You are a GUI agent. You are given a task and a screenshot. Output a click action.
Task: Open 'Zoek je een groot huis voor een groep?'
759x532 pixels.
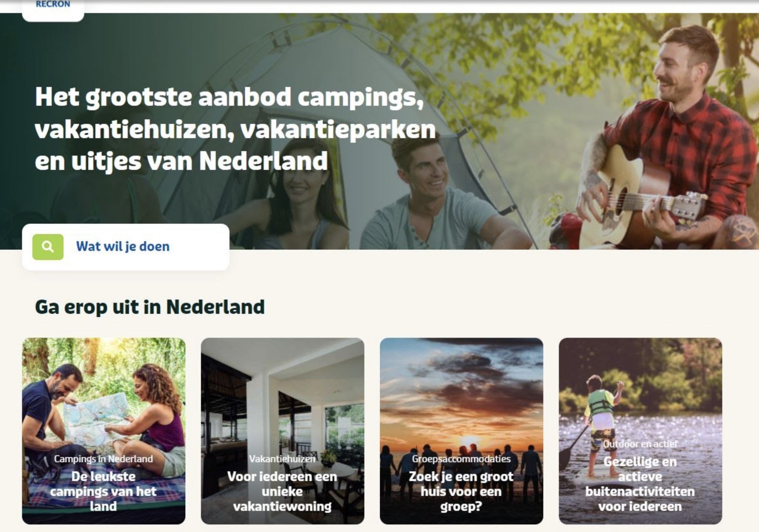461,491
